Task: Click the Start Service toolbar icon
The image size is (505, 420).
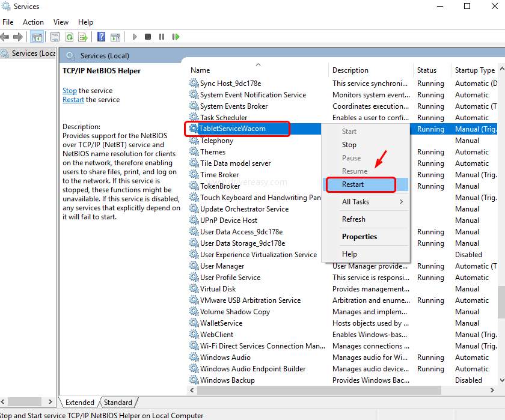Action: [134, 37]
